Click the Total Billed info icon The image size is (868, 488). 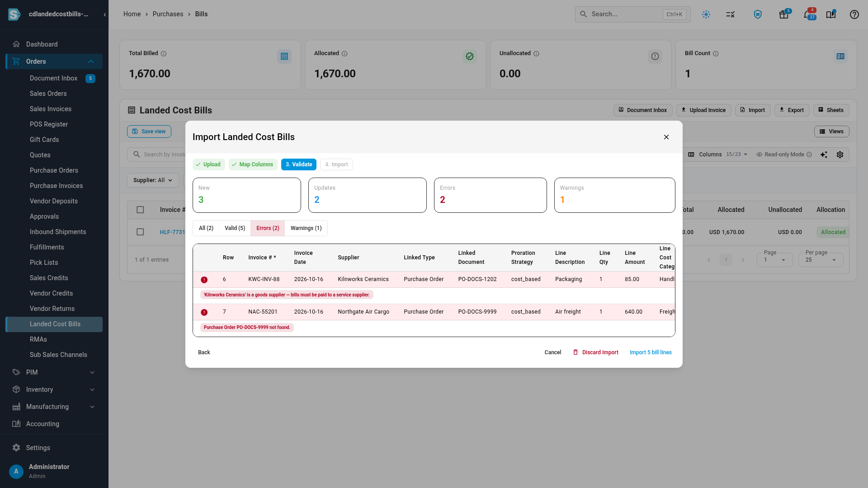pos(164,54)
